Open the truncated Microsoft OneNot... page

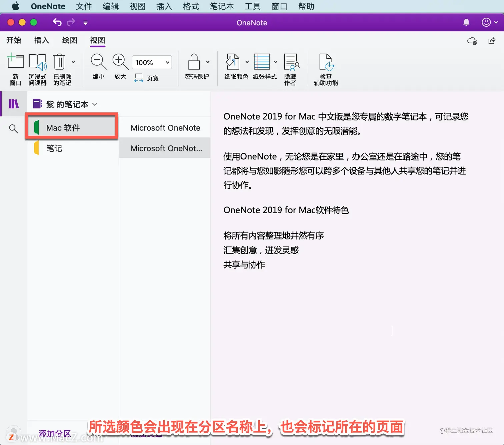(x=165, y=148)
